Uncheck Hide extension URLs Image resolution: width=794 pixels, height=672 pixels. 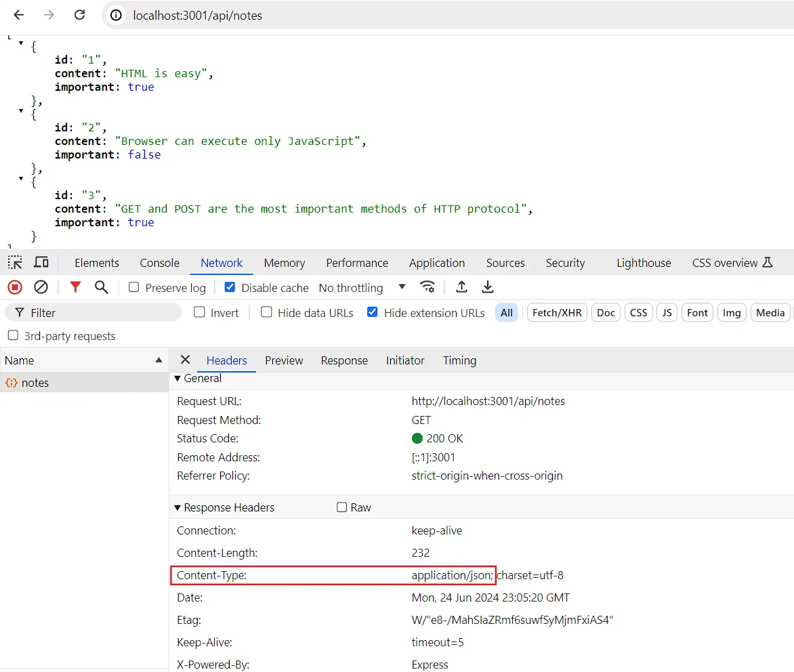tap(372, 312)
